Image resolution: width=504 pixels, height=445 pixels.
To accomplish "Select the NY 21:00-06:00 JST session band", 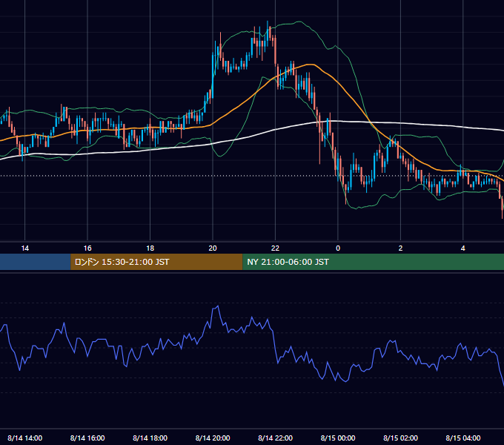I will coord(373,262).
